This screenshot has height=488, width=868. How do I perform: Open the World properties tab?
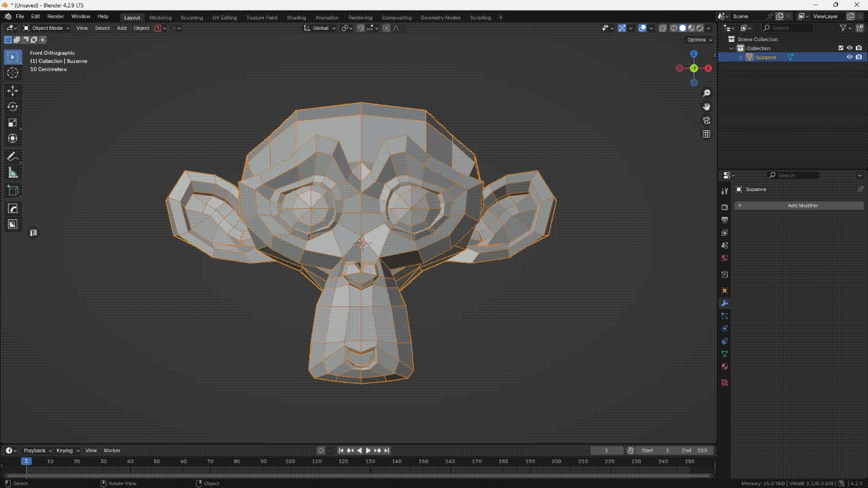point(724,258)
